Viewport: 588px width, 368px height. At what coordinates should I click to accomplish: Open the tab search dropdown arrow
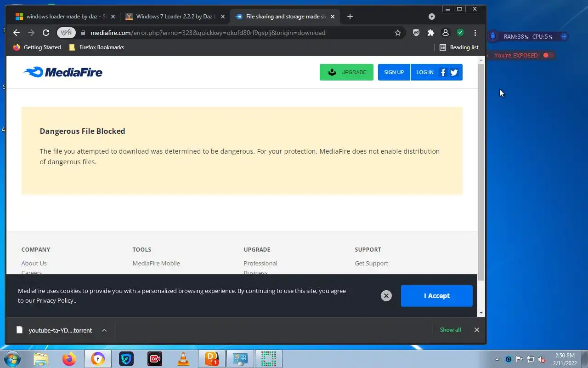coord(432,17)
